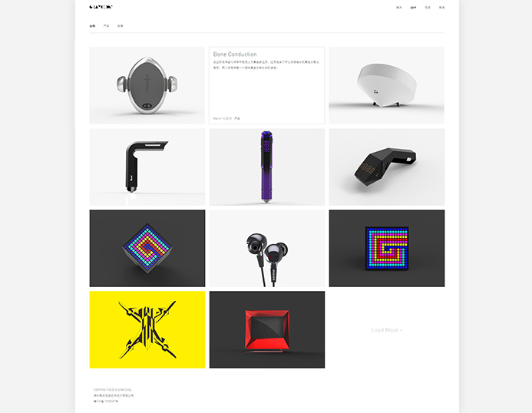Viewport: 532px width, 413px height.
Task: View the tilted LED cube speaker project
Action: pyautogui.click(x=147, y=249)
